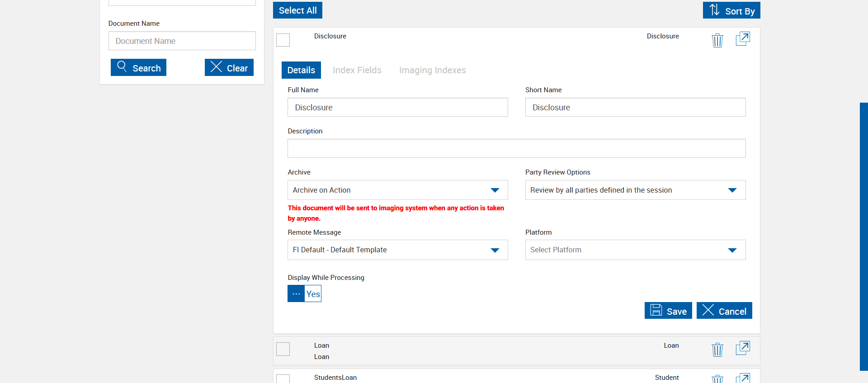The image size is (868, 383).
Task: Save the Disclosure document details
Action: (x=668, y=311)
